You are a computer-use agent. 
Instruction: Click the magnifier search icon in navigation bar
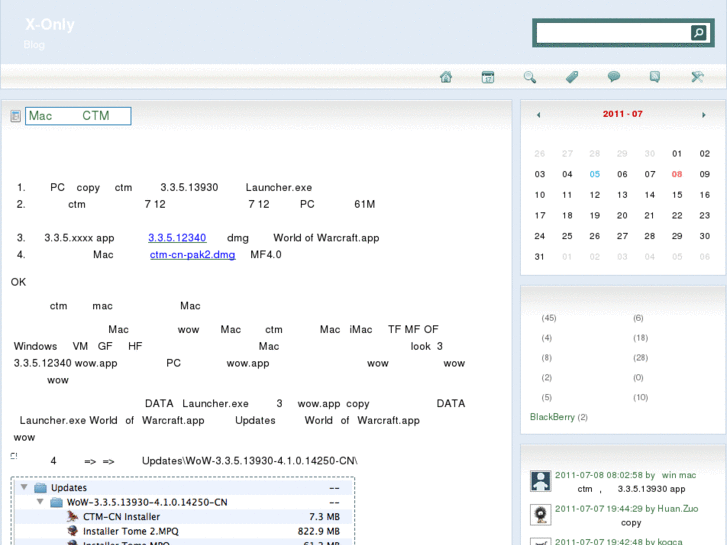coord(529,77)
